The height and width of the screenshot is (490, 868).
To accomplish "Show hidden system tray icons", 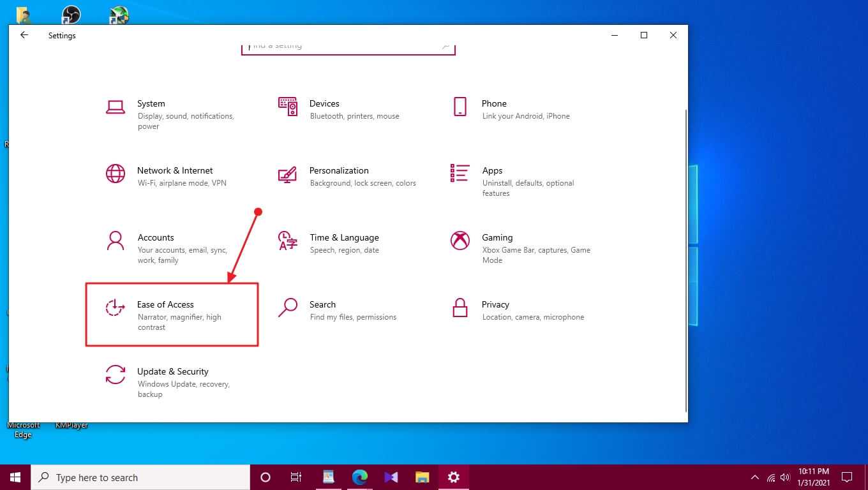I will pos(754,477).
